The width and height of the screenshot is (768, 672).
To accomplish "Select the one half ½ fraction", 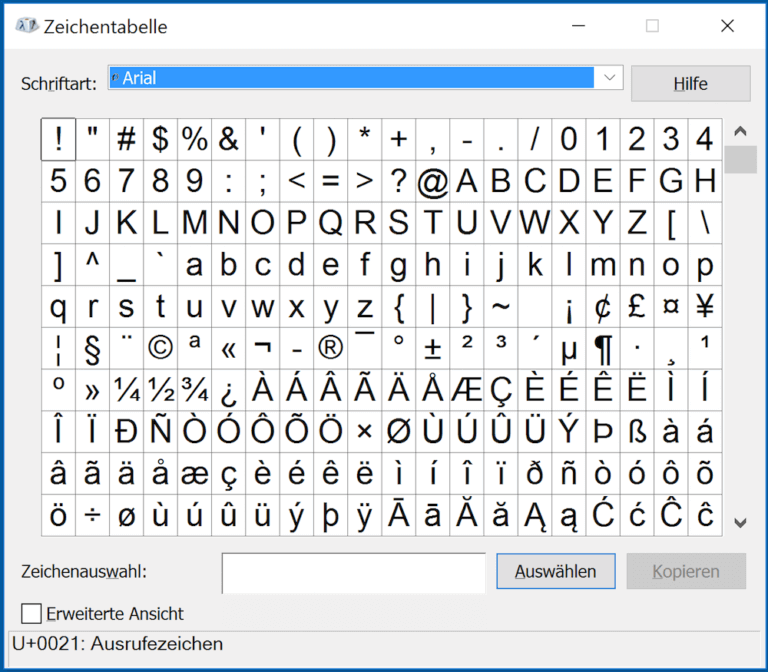I will [160, 390].
